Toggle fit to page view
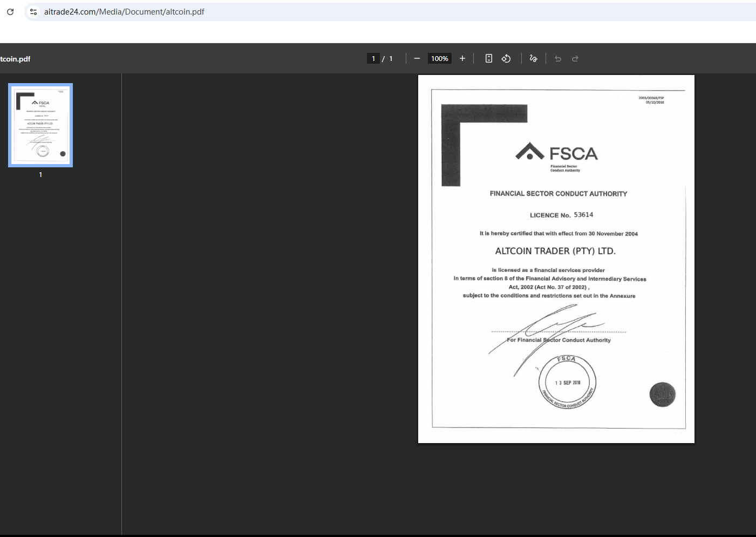 coord(489,58)
